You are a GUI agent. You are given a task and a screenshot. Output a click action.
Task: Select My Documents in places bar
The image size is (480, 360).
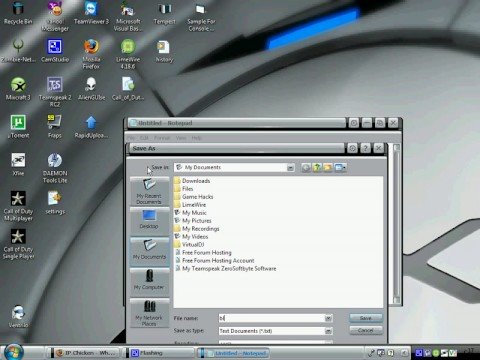pos(149,251)
